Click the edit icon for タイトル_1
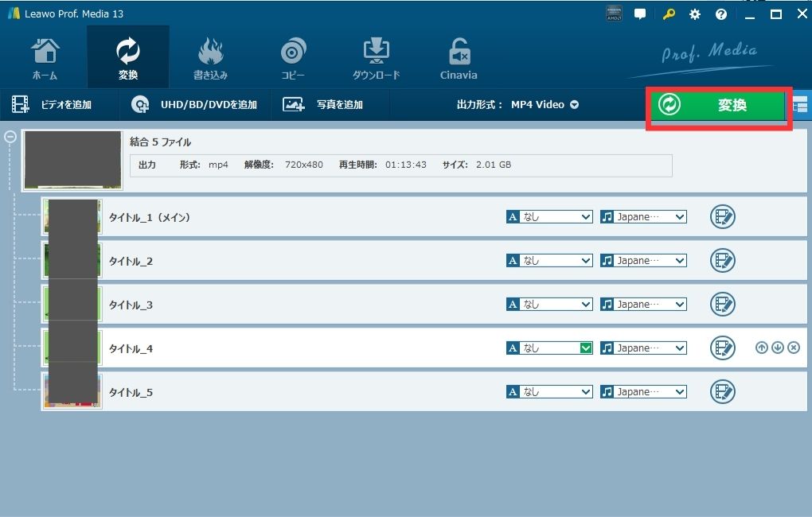The width and height of the screenshot is (812, 517). pyautogui.click(x=722, y=216)
